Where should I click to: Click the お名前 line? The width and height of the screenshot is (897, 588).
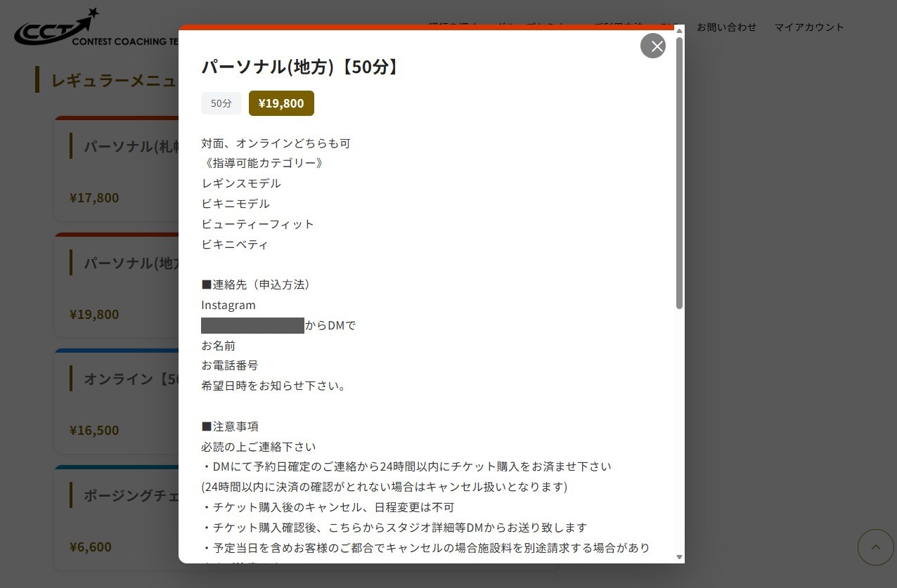[x=219, y=346]
